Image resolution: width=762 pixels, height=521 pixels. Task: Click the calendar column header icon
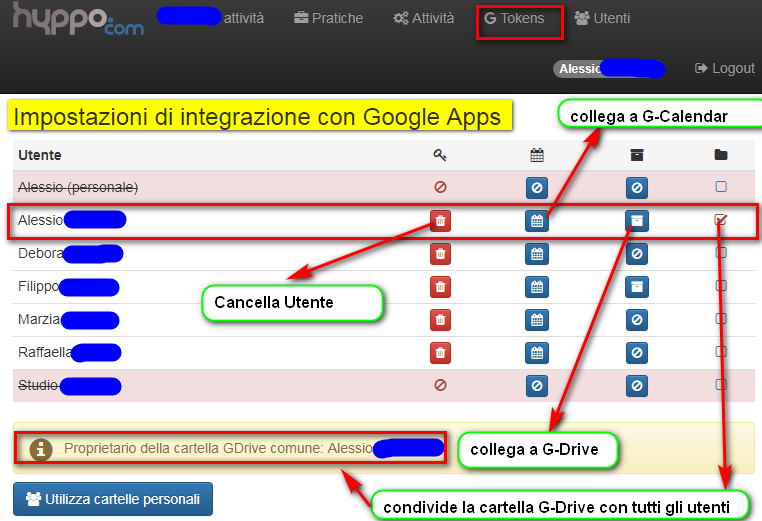point(537,155)
